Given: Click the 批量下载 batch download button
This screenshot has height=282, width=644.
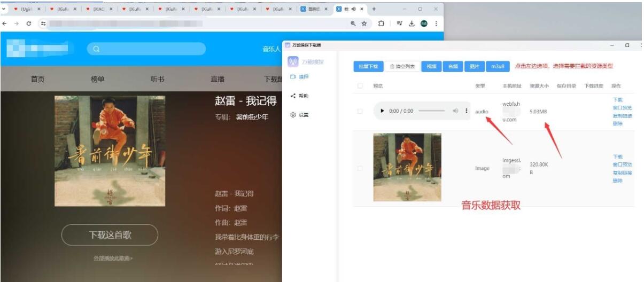Looking at the screenshot, I should tap(368, 66).
